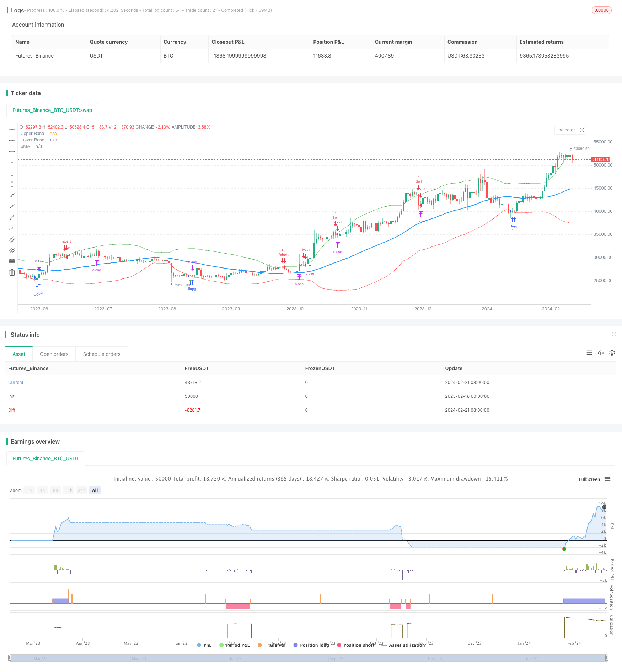This screenshot has width=622, height=672.
Task: Select the vertical ray line drawing tool
Action: click(x=12, y=173)
